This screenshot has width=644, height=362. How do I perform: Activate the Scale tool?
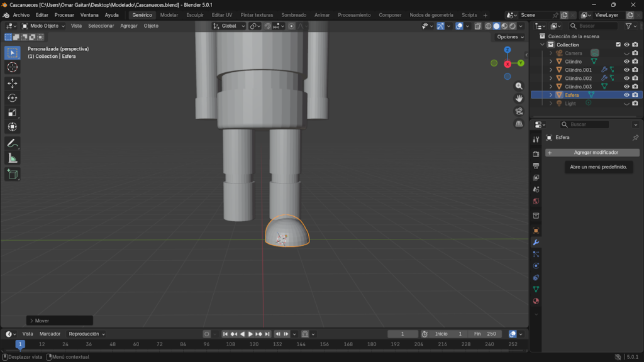[13, 112]
